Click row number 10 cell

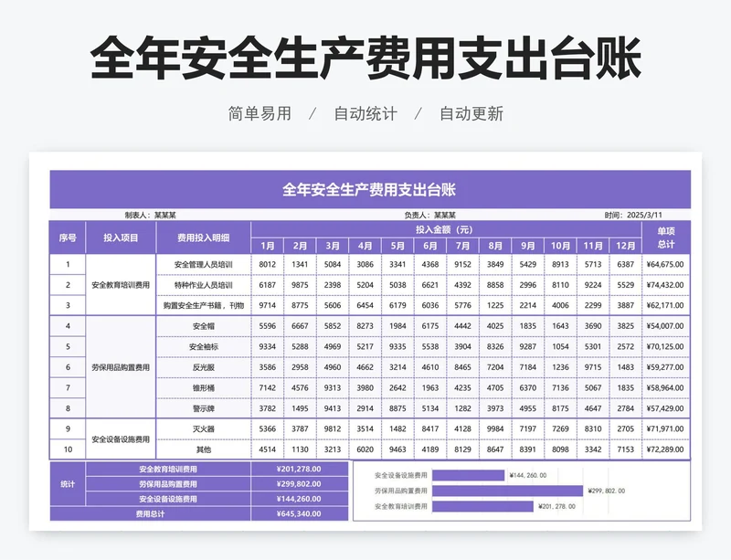pos(68,449)
